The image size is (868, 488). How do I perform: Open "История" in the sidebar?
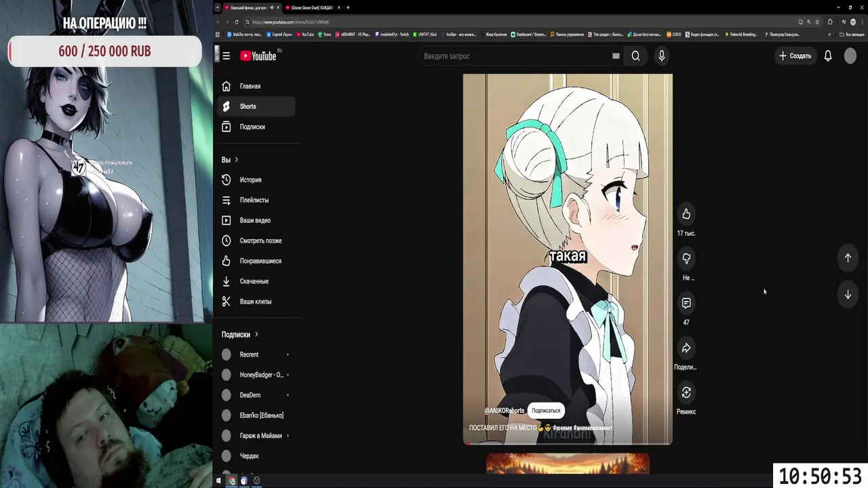(256, 180)
